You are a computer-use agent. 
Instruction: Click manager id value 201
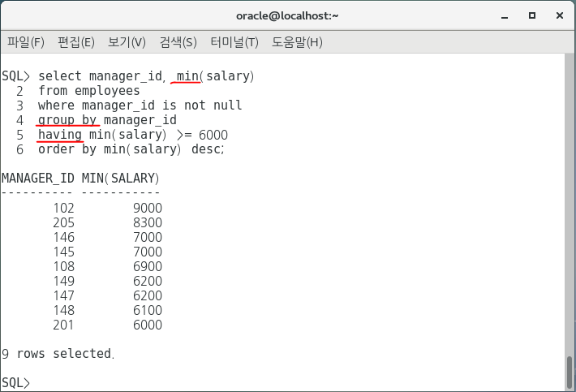point(63,325)
